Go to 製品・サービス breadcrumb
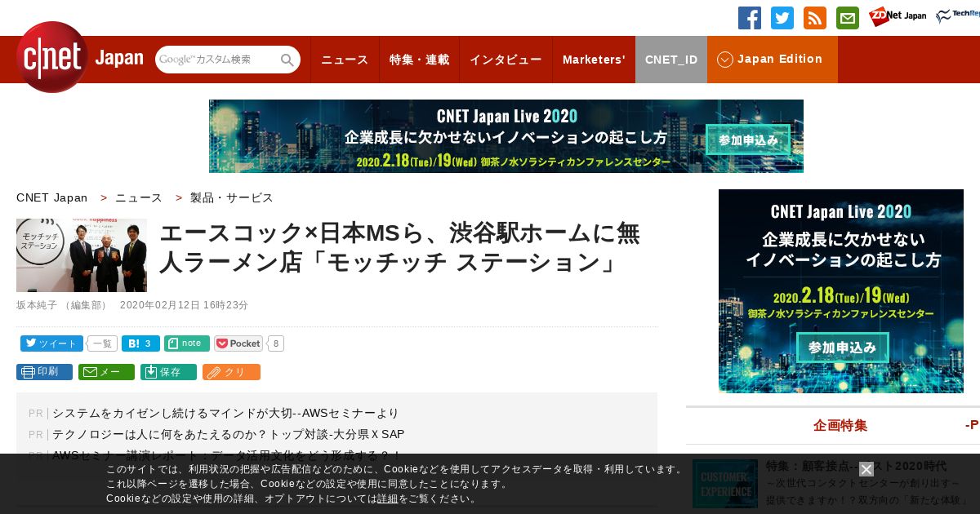The height and width of the screenshot is (514, 980). point(232,197)
